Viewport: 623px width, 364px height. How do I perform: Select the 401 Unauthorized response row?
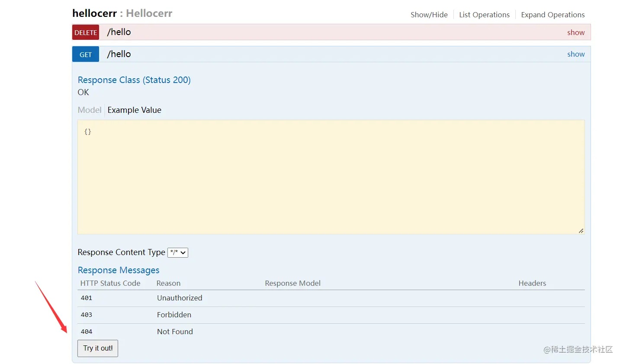[x=180, y=298]
